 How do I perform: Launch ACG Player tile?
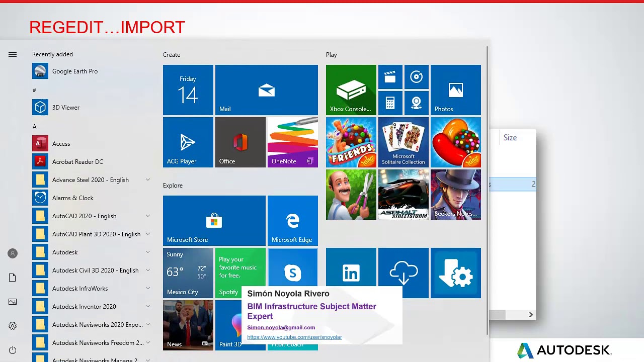pos(188,142)
